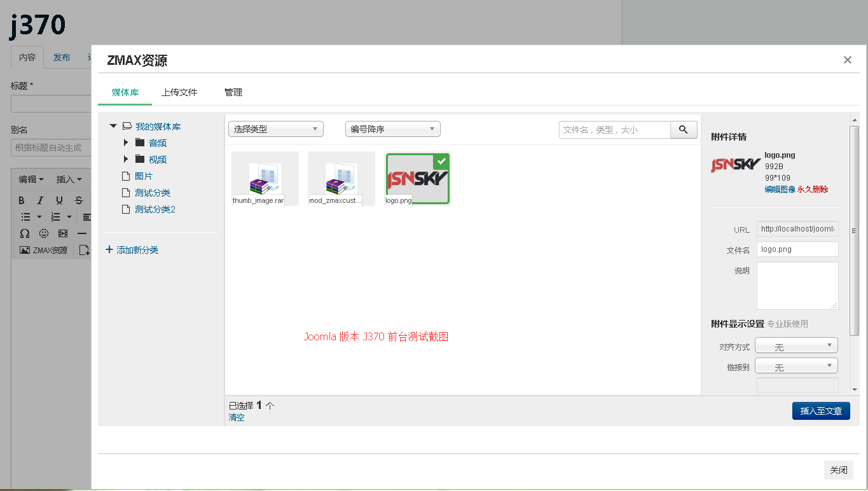Open the 测试分类 category
The image size is (868, 491).
point(153,193)
